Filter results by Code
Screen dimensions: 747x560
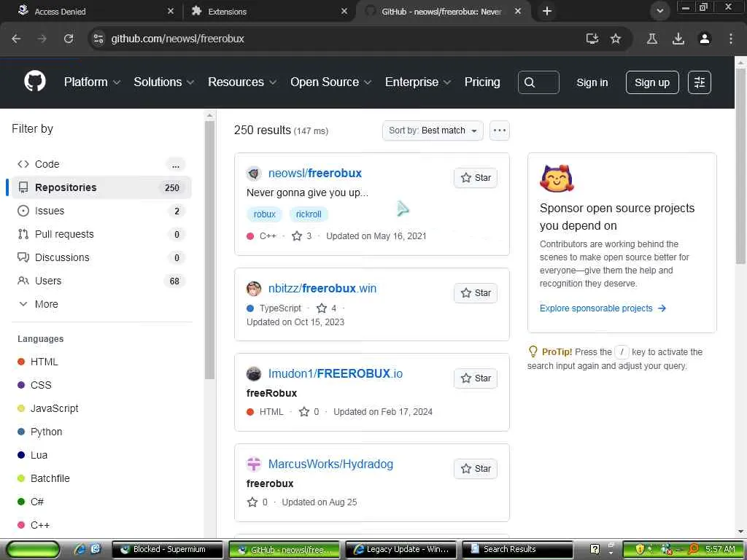101,164
